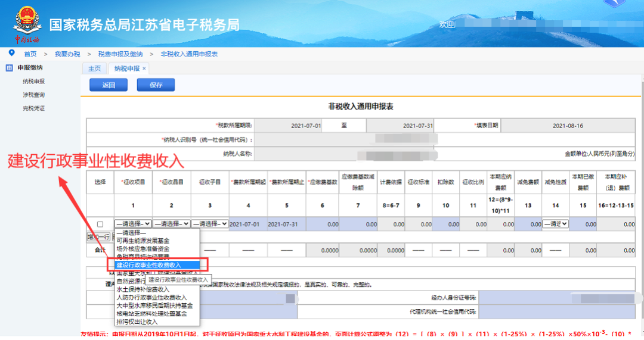Click the 保存 button

click(156, 85)
